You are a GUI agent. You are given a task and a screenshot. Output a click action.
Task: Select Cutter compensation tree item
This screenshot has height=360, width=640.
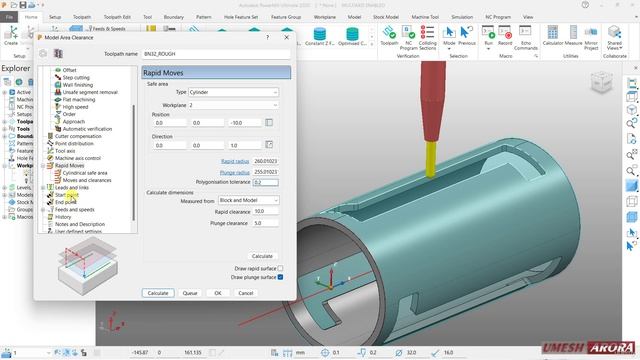(78, 136)
